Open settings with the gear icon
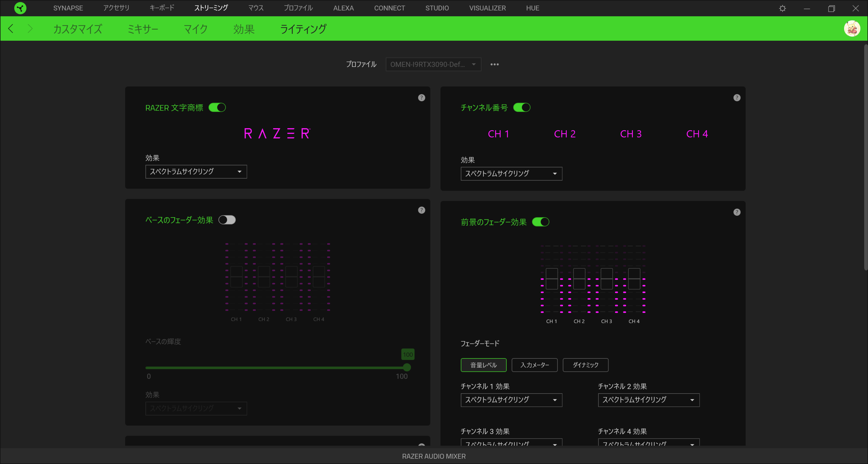Image resolution: width=868 pixels, height=464 pixels. (x=782, y=8)
